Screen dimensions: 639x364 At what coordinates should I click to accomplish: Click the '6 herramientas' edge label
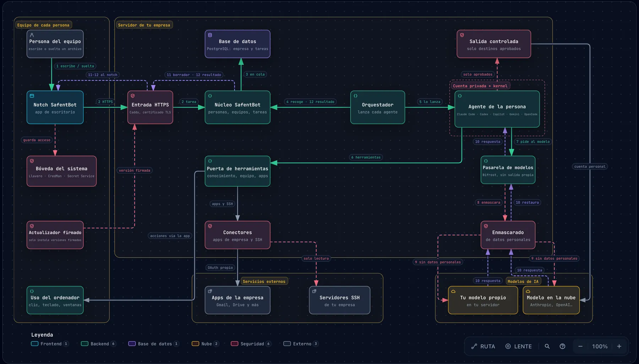pyautogui.click(x=366, y=158)
